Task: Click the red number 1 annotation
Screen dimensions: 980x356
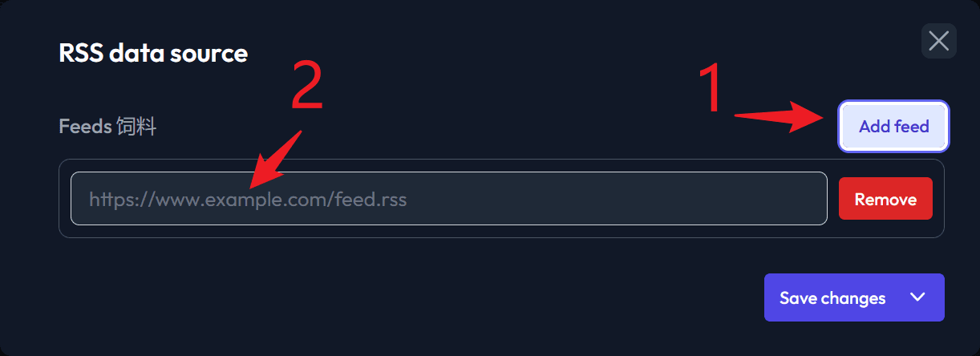Action: (710, 90)
